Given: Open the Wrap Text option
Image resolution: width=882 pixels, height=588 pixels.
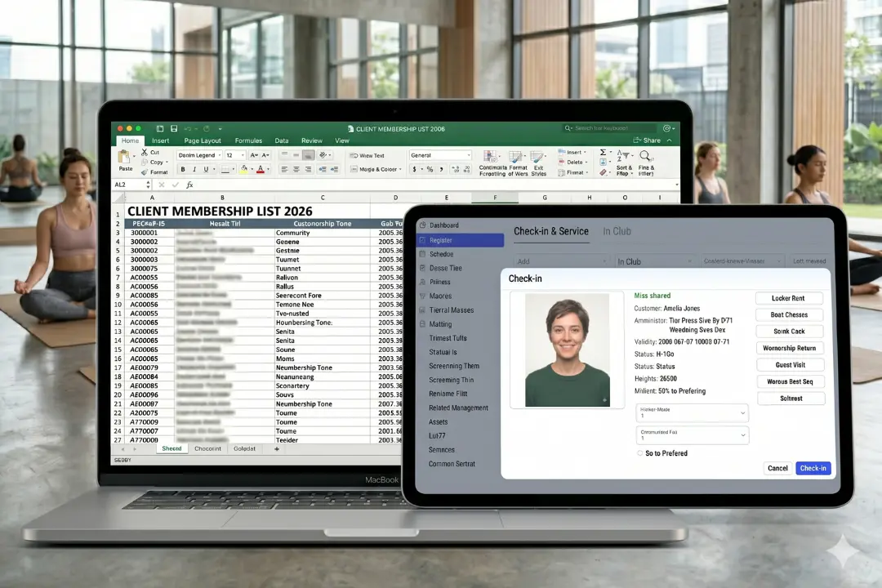Looking at the screenshot, I should tap(367, 155).
